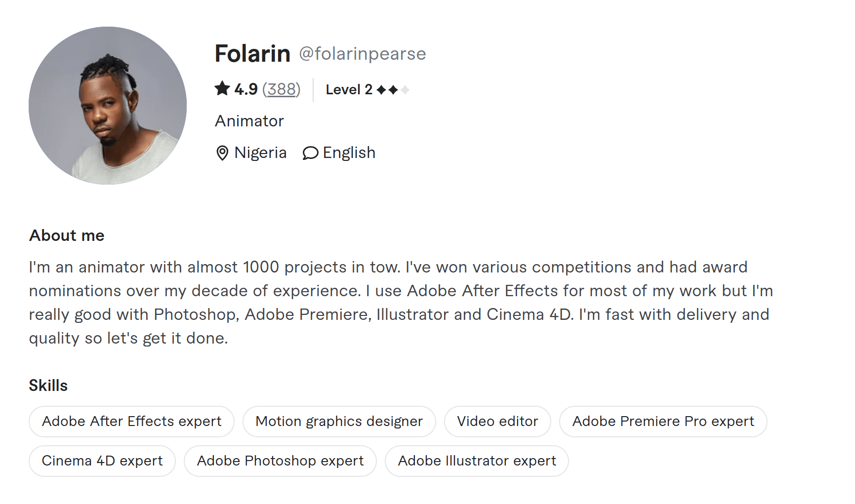Select the Cinema 4D expert skill chip

point(102,461)
